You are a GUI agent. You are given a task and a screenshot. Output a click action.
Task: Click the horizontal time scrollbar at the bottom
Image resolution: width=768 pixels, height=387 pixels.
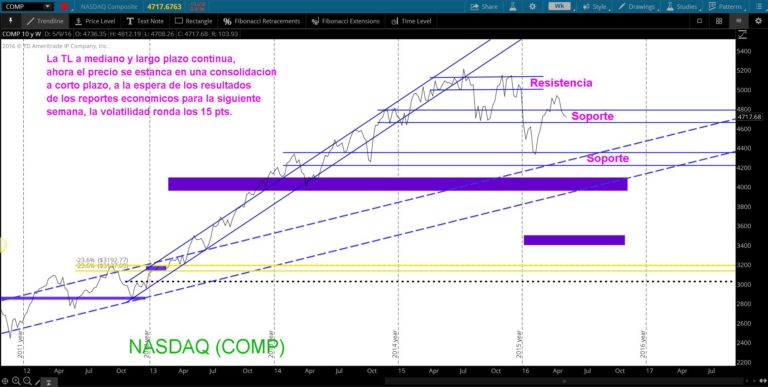click(x=563, y=381)
